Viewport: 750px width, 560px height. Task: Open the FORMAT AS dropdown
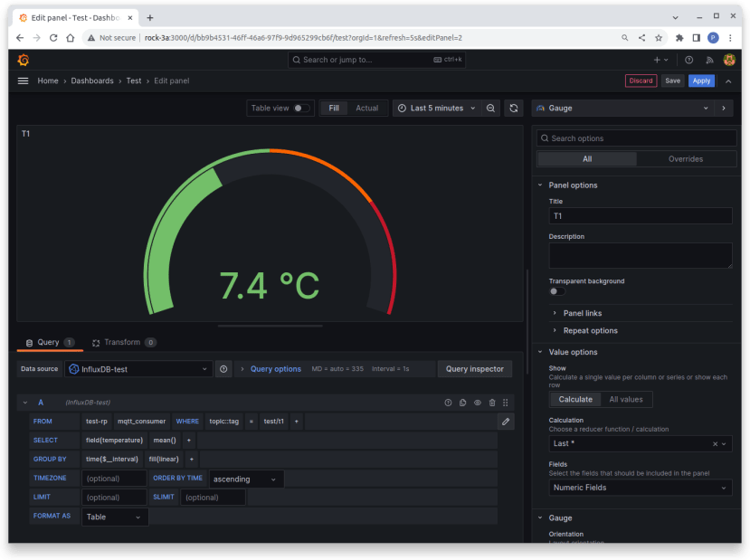(x=115, y=516)
